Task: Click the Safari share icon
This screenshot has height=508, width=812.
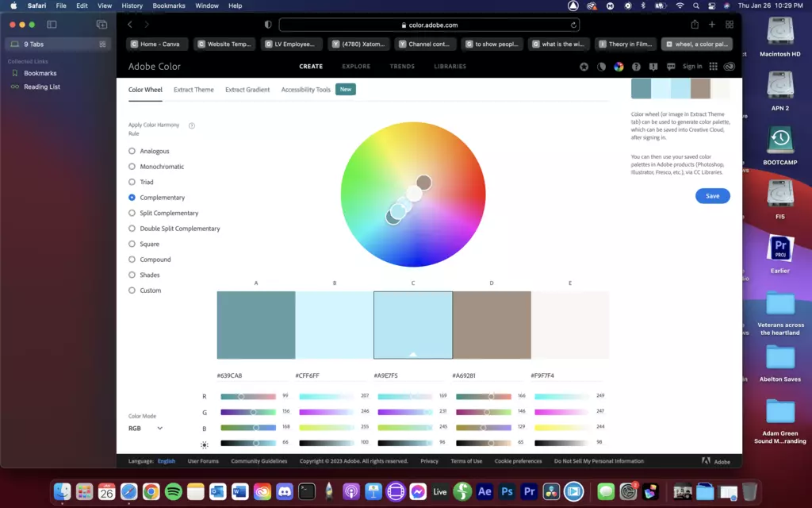Action: coord(695,25)
